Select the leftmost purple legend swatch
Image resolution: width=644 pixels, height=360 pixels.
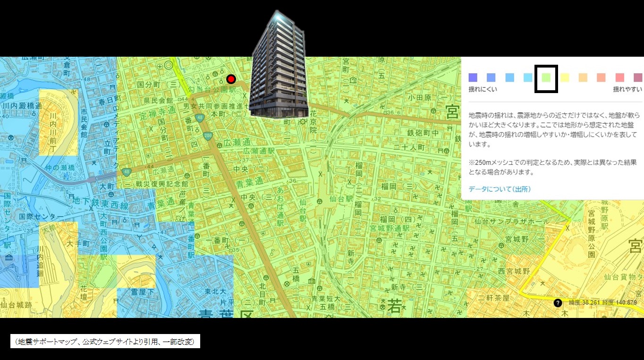[473, 78]
